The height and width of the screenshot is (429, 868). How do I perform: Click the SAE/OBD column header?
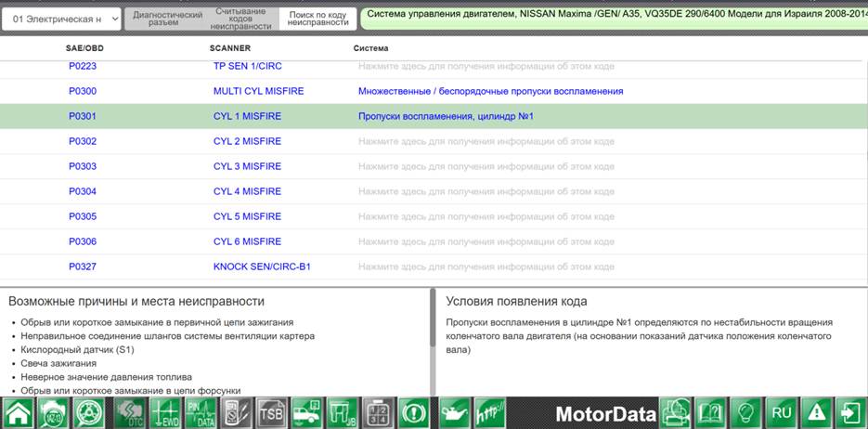[x=84, y=48]
